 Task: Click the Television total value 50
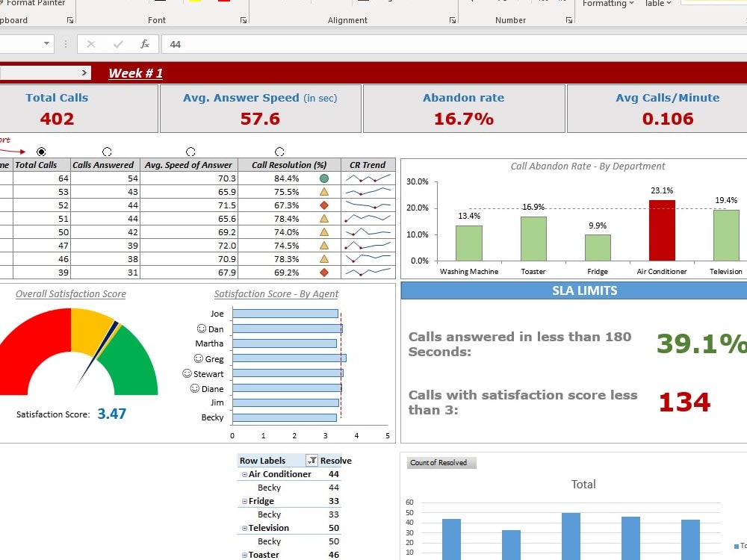[x=333, y=528]
